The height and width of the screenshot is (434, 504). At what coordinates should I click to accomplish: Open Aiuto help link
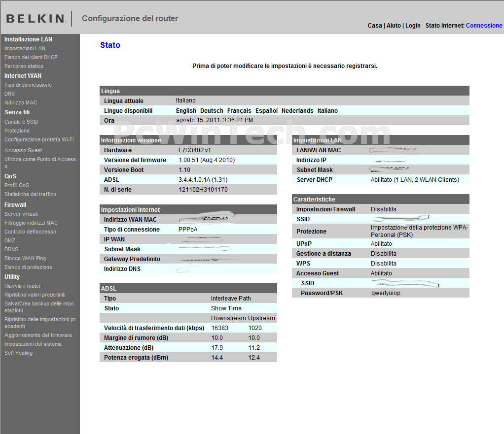pyautogui.click(x=394, y=26)
